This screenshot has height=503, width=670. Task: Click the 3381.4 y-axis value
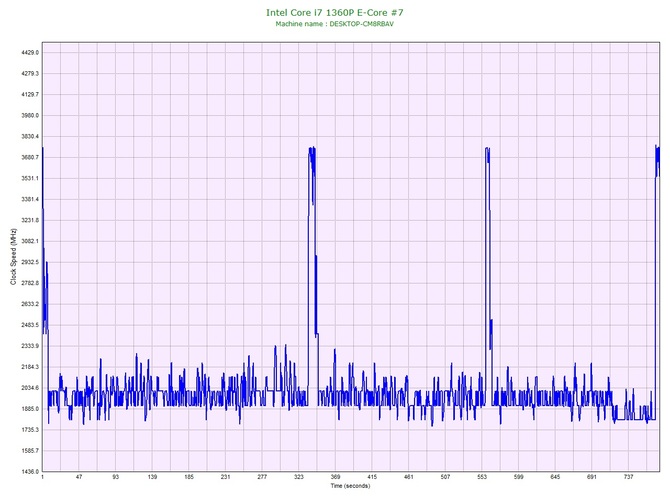[30, 199]
